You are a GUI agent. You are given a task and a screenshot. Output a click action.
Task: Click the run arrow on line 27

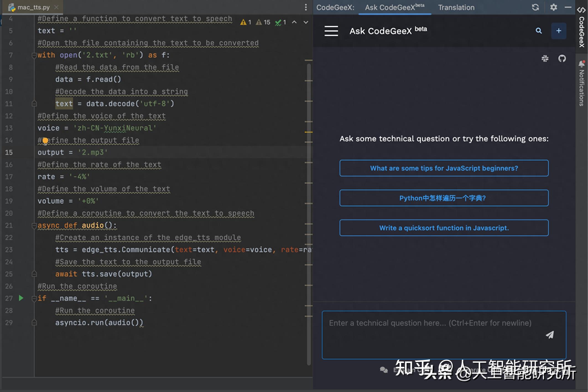click(x=21, y=298)
